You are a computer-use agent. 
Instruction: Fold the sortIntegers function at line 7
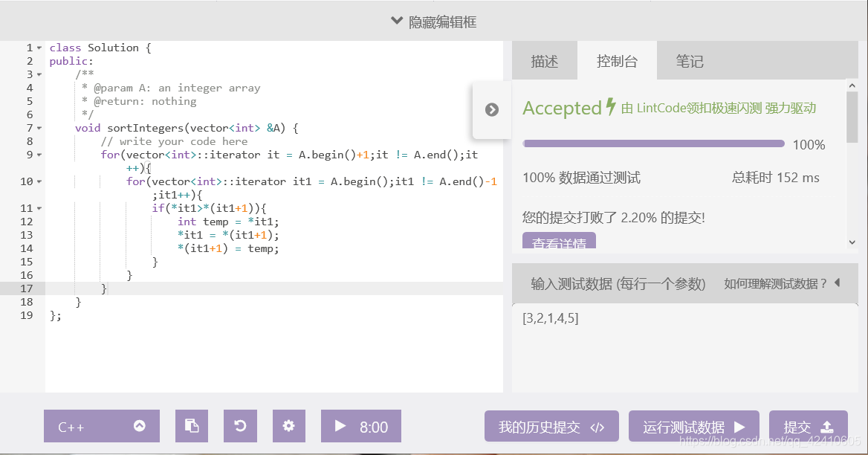tap(38, 127)
